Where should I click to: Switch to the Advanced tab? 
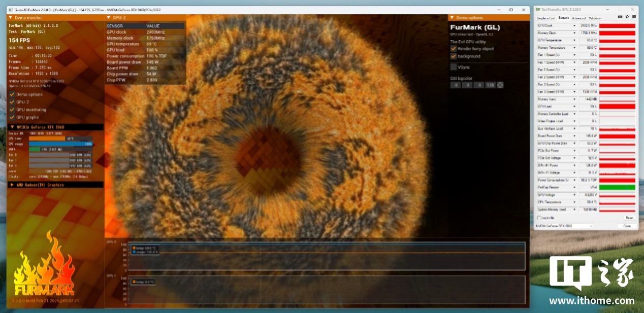tap(578, 18)
